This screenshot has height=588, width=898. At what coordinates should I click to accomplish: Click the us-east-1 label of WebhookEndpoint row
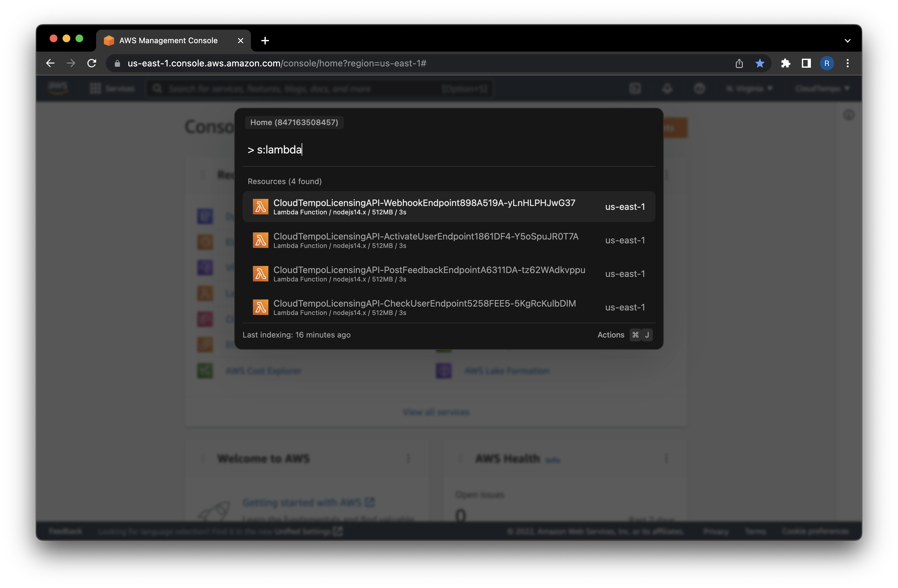625,207
